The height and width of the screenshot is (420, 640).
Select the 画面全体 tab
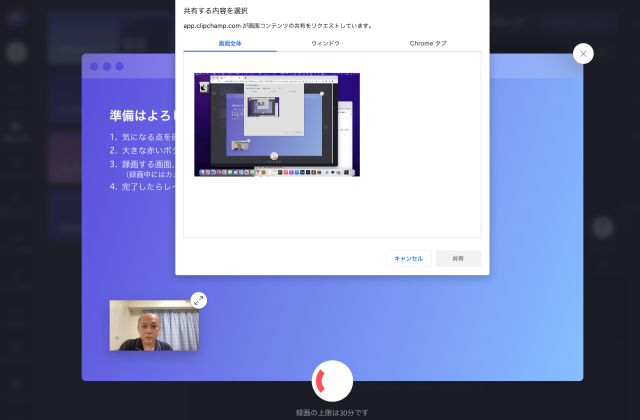(x=229, y=44)
